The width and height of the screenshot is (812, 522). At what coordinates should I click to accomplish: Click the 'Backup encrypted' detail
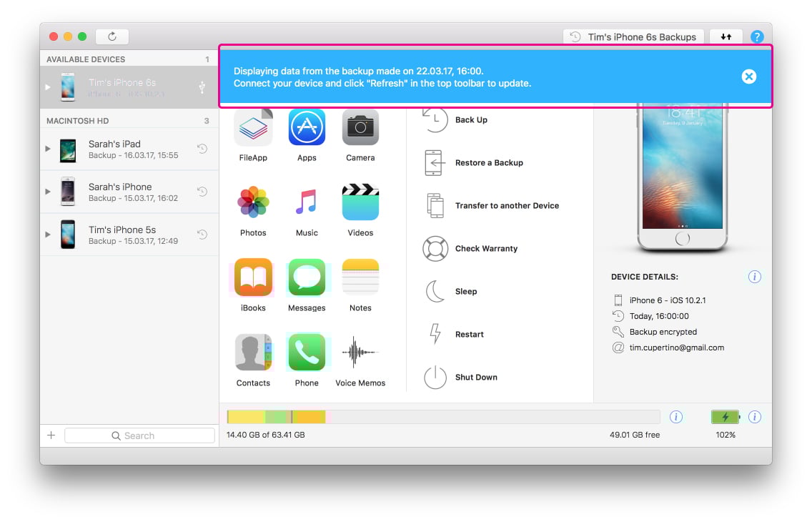pyautogui.click(x=663, y=332)
